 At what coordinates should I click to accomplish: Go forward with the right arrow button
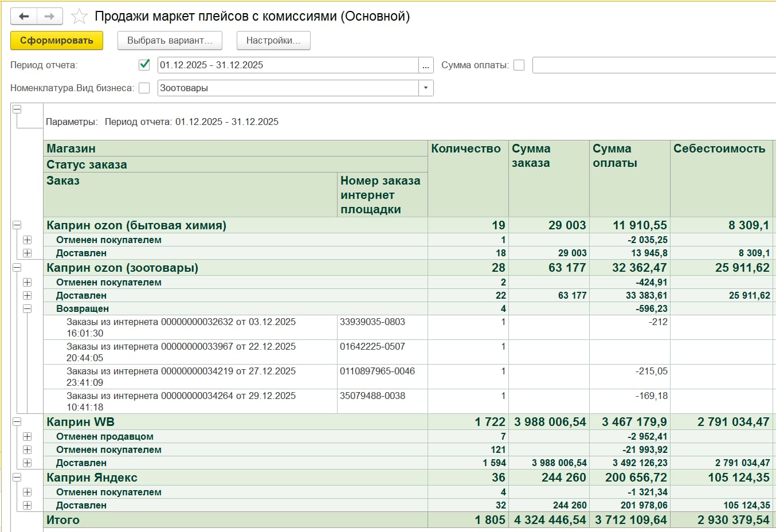(50, 17)
